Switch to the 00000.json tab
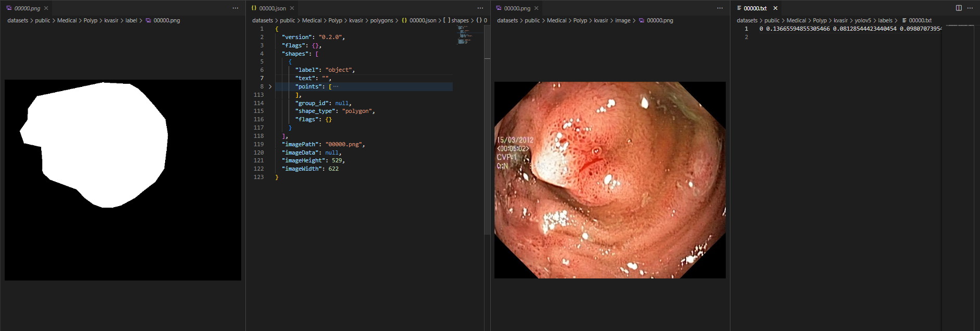 pos(272,8)
